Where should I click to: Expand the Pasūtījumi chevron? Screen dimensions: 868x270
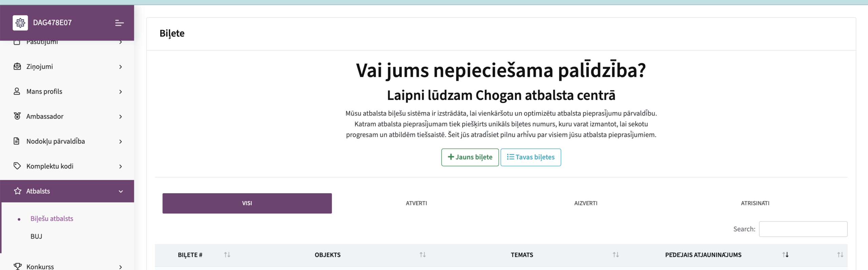tap(121, 42)
